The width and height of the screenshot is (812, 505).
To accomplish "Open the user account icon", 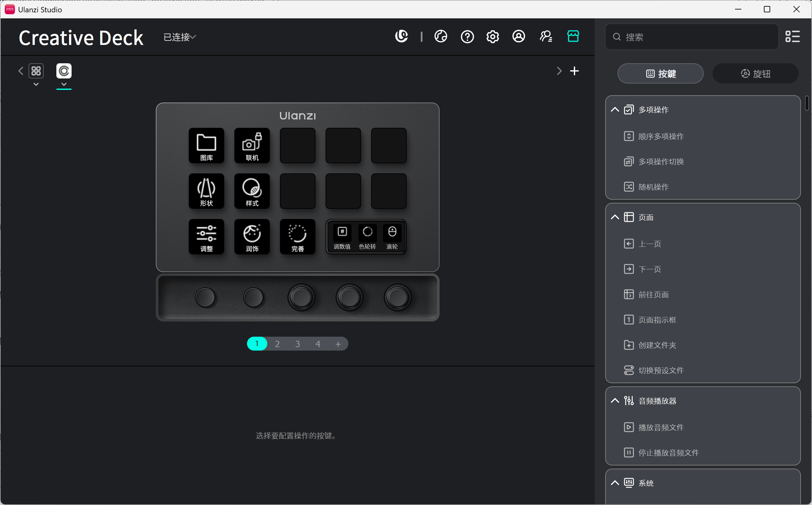I will pyautogui.click(x=518, y=36).
